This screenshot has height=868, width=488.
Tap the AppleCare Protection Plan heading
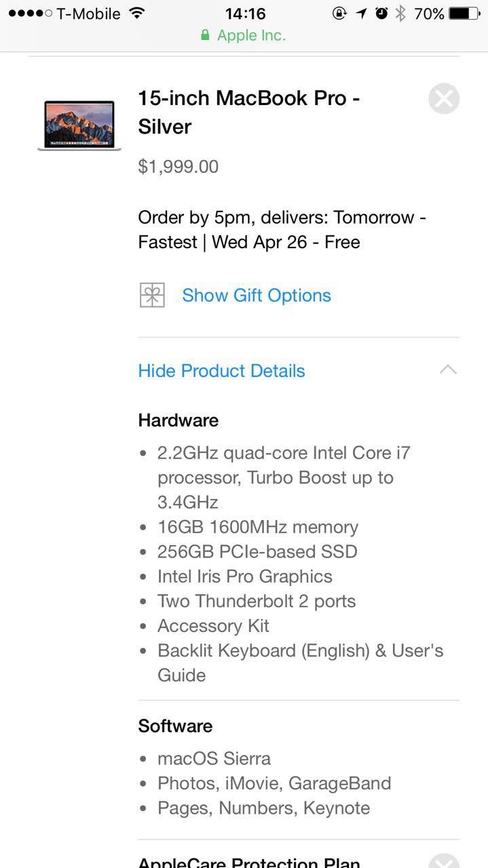click(x=248, y=863)
